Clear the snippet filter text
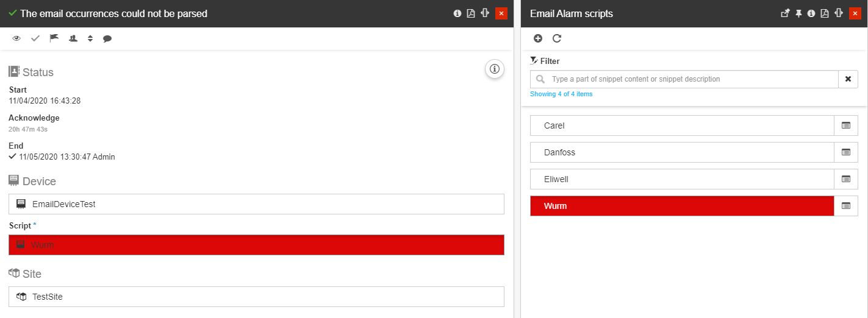Viewport: 868px width, 318px height. [x=848, y=79]
